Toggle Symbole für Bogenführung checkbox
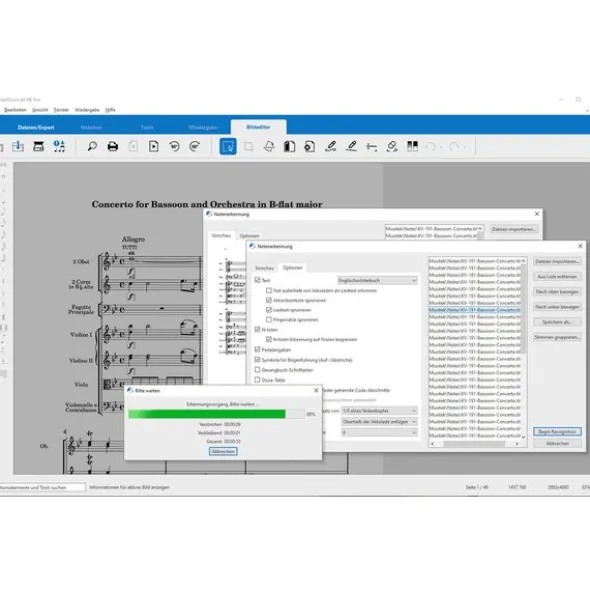 click(257, 360)
